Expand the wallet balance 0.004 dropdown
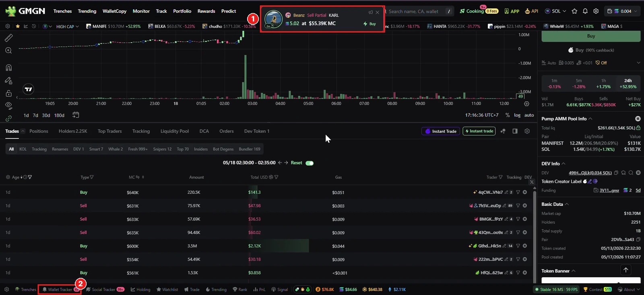Screen dimensions: 644x295 tap(623, 11)
